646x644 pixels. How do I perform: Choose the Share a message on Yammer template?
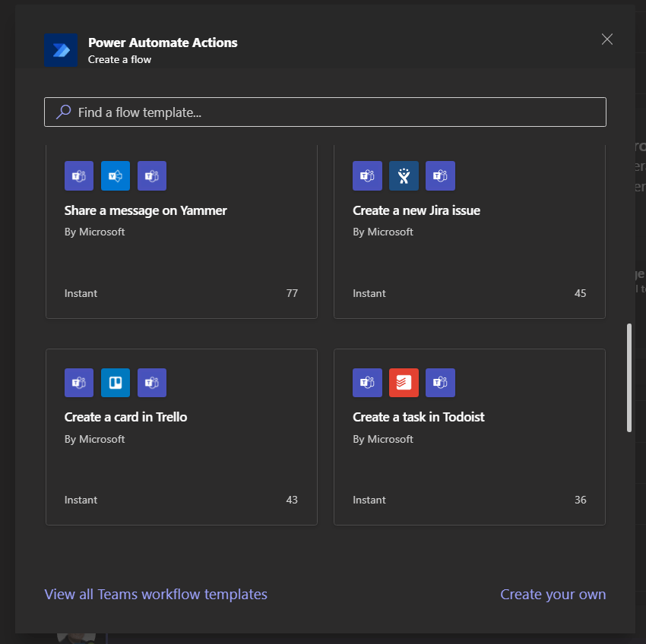click(x=145, y=210)
